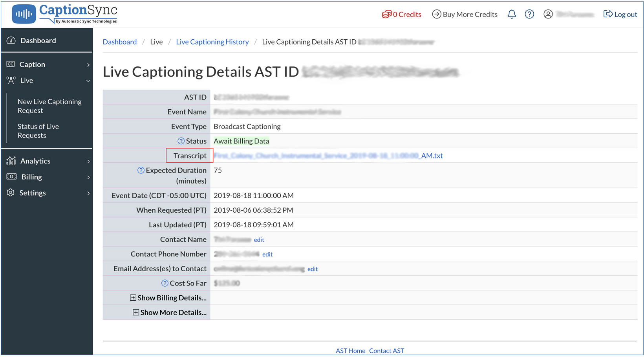Image resolution: width=644 pixels, height=357 pixels.
Task: Collapse the Live sidebar menu
Action: tap(47, 81)
